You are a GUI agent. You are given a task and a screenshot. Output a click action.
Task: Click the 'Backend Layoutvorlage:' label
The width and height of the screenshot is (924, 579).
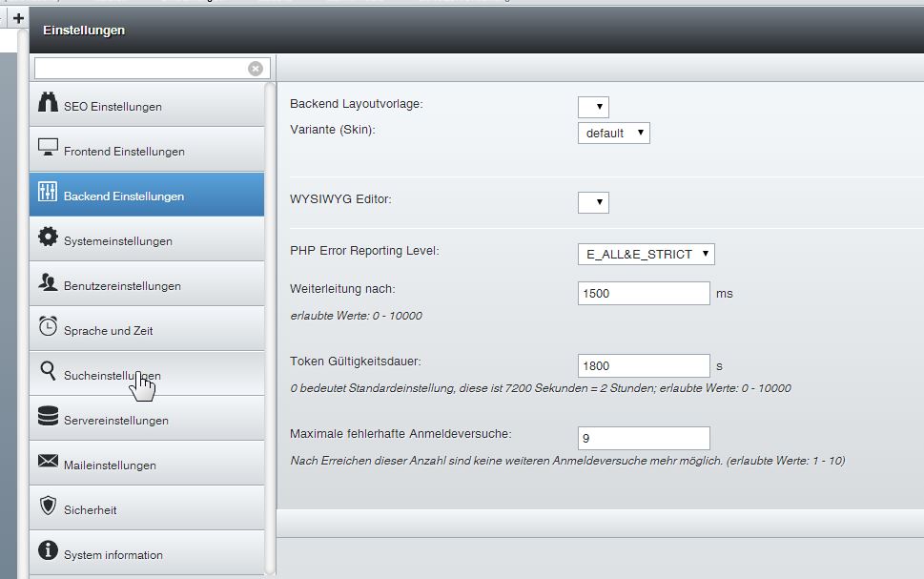pos(357,104)
